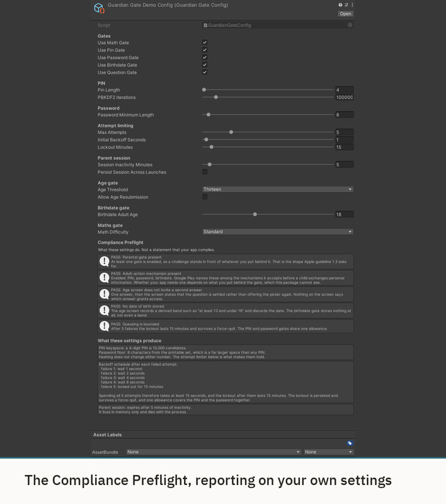Click the Guardian Gate Demo Config title
Image resolution: width=446 pixels, height=504 pixels.
168,5
